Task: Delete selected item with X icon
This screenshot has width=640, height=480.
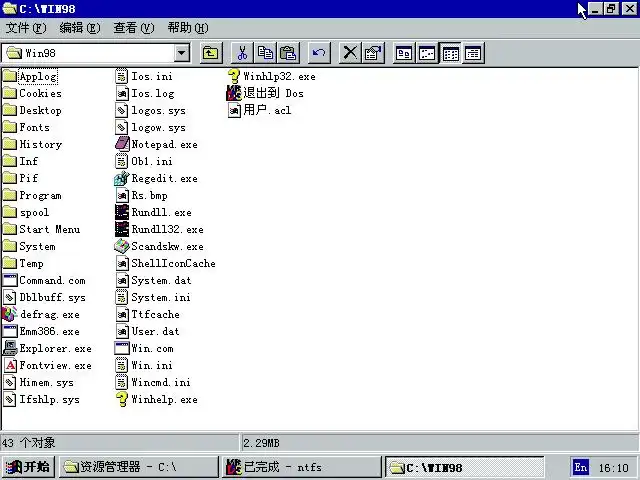Action: click(x=350, y=53)
